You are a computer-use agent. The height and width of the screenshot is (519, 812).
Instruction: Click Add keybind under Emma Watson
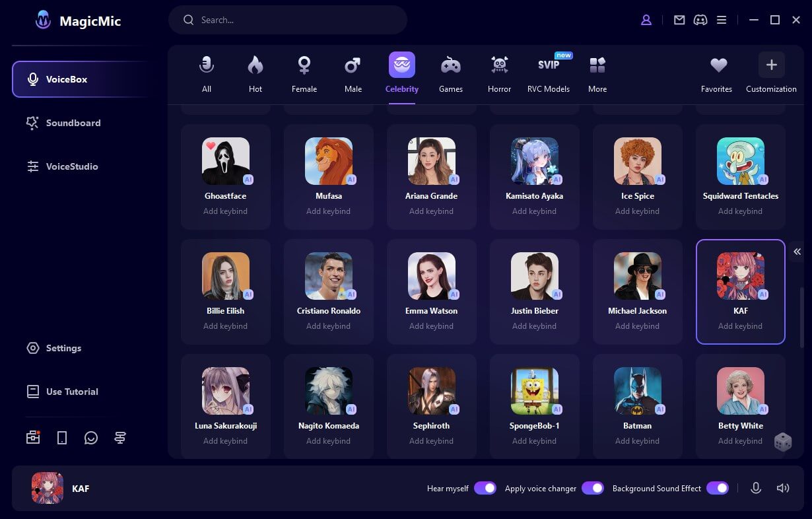[x=431, y=326]
